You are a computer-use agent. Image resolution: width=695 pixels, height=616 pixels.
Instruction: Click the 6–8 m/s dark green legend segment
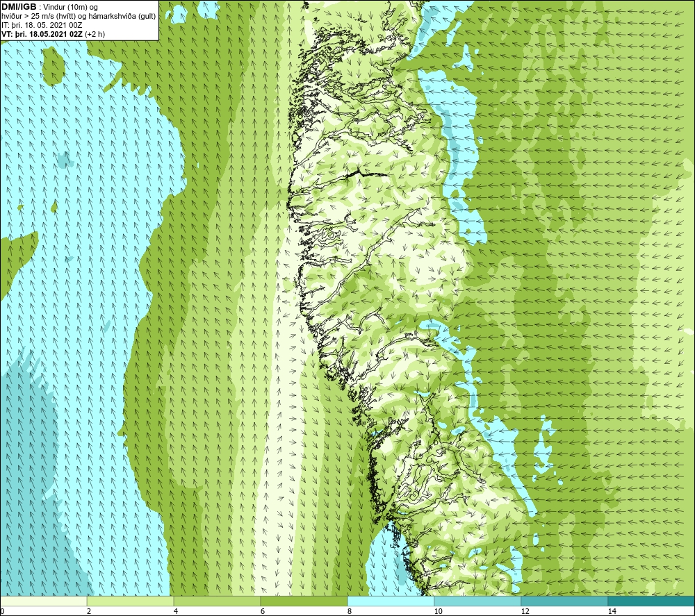[x=304, y=601]
